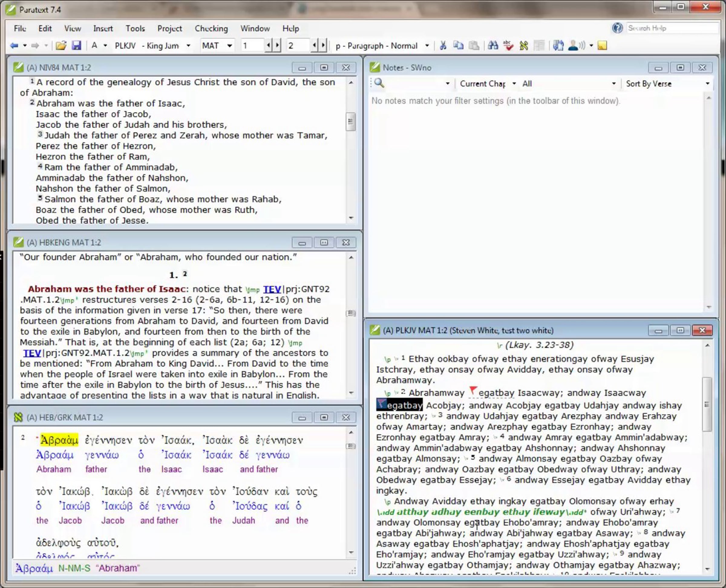Go back with blue arrow
The image size is (726, 588).
pyautogui.click(x=14, y=45)
